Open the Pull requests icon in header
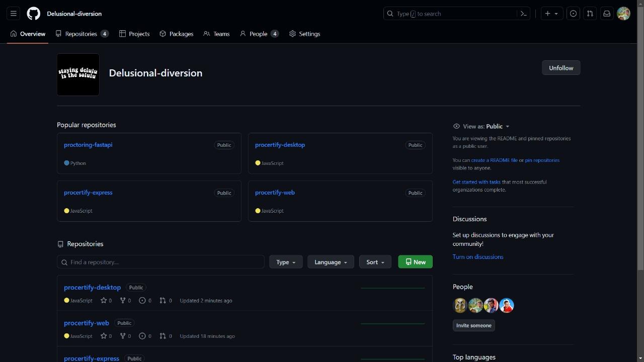644x362 pixels. point(590,14)
